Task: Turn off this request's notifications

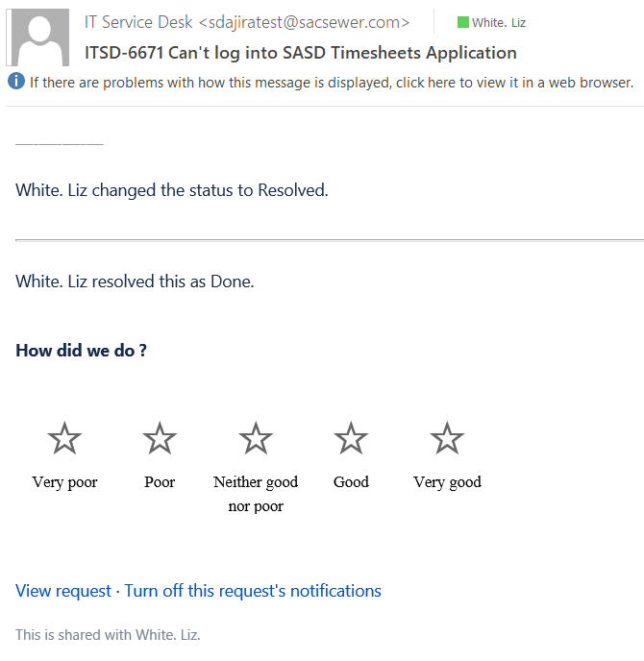Action: pyautogui.click(x=253, y=591)
